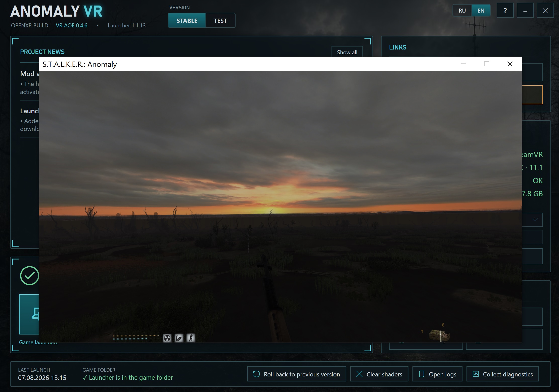This screenshot has width=559, height=392.
Task: Click the X icon beside Clear shaders
Action: coord(359,374)
